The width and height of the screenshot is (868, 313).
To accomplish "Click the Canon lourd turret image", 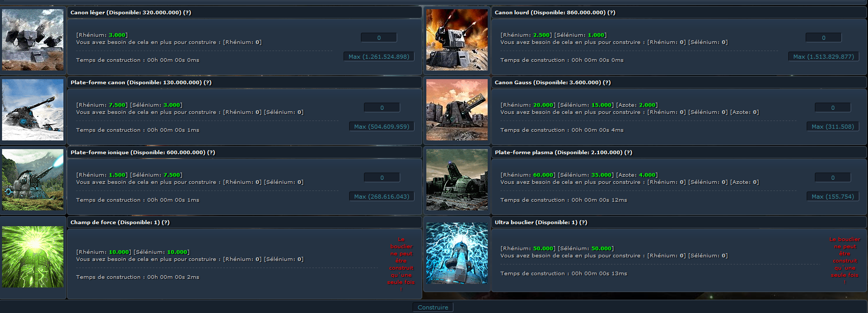I will (456, 40).
